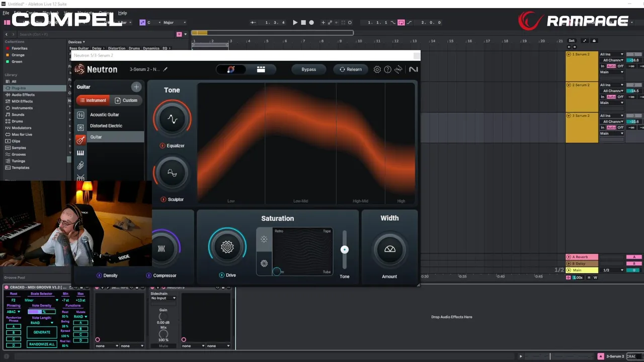Screen dimensions: 644x362
Task: Select the piano keys instrument category icon
Action: point(80,153)
